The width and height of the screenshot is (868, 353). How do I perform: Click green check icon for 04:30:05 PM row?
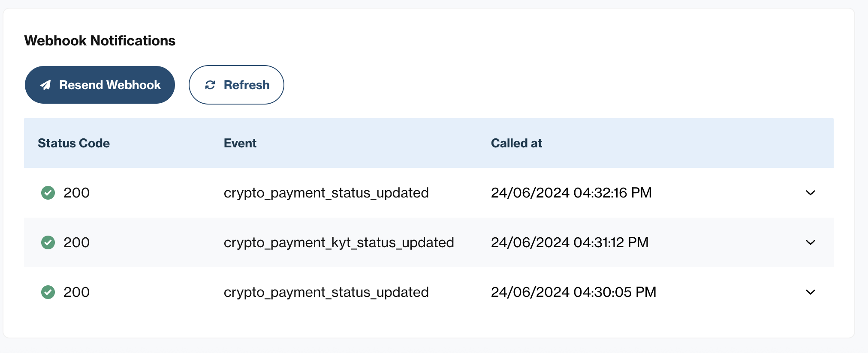(48, 292)
